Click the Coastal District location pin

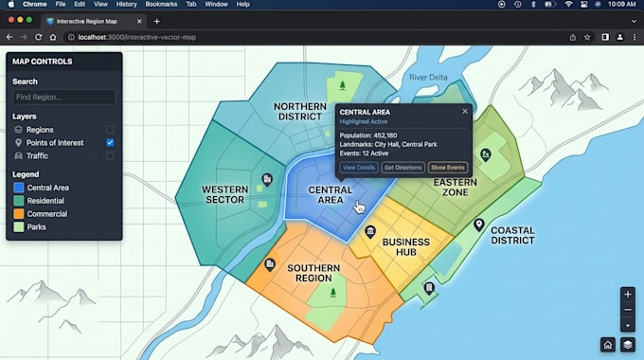[478, 225]
